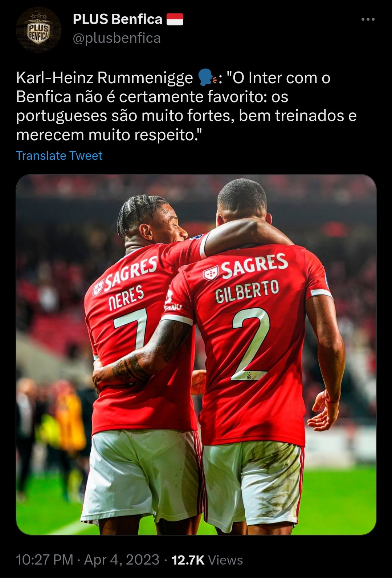Screen dimensions: 392x578
Task: Click the Translate Tweet link
Action: (x=59, y=155)
